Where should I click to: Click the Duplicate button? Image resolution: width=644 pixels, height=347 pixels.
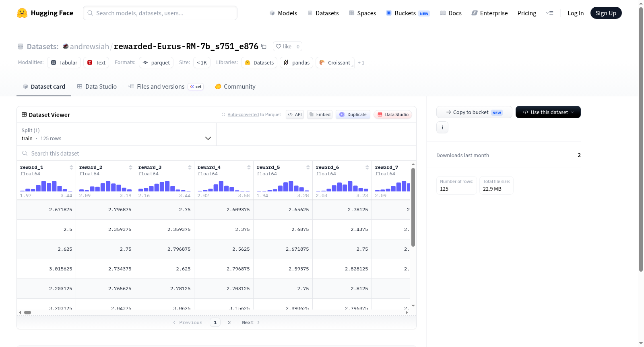(x=353, y=114)
